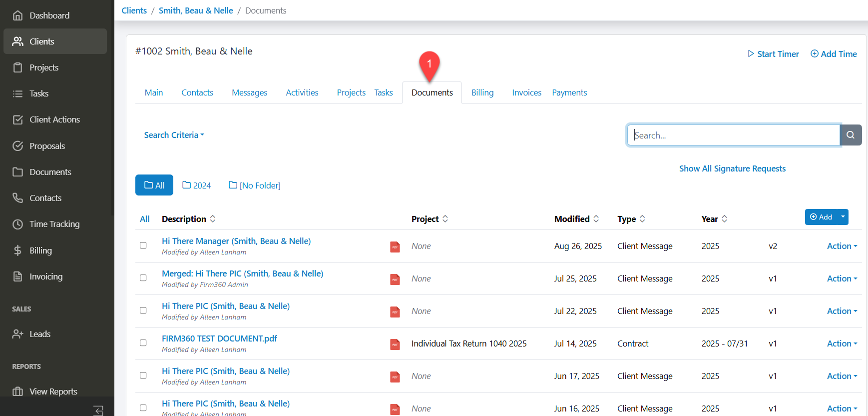Open the 2024 folder filter
This screenshot has height=416, width=868.
coord(197,185)
